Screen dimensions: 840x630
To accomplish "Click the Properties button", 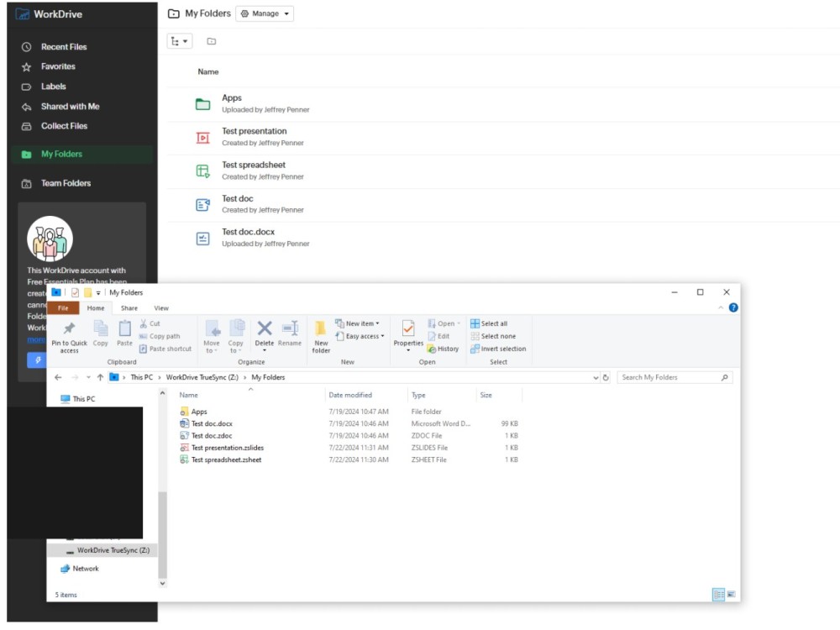I will (x=408, y=337).
